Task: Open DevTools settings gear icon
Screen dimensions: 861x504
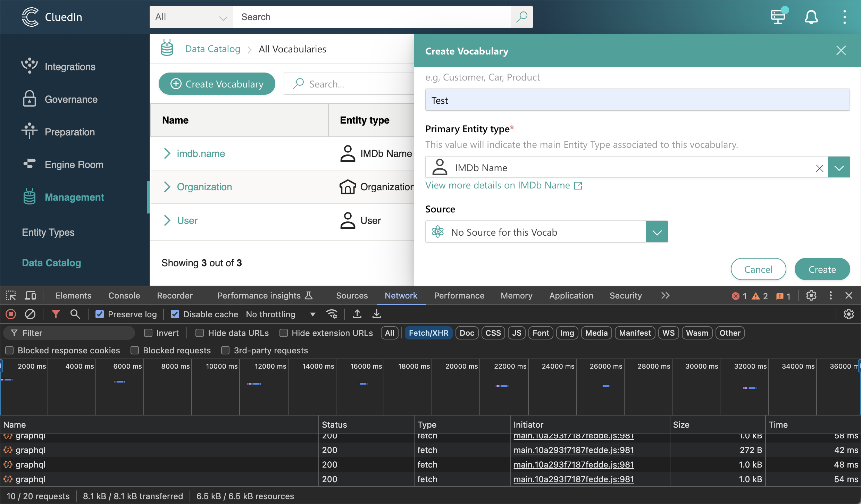Action: 811,295
